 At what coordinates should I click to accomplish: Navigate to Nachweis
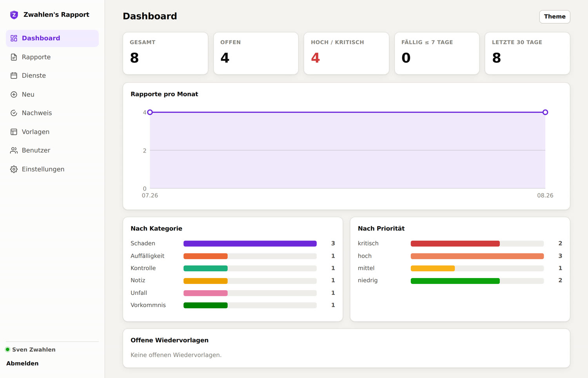pos(52,113)
